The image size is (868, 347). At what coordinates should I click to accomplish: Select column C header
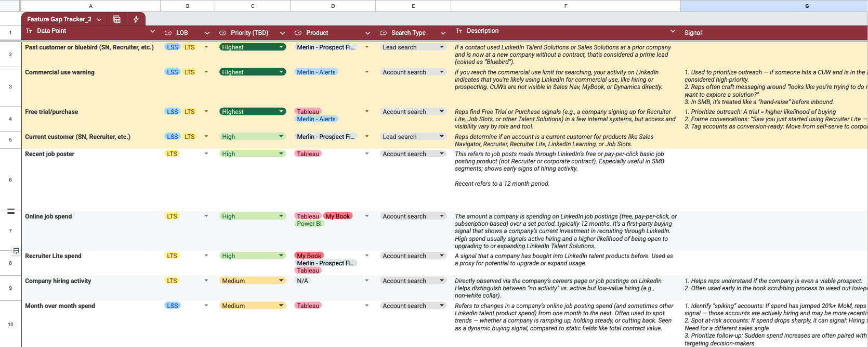tap(253, 6)
